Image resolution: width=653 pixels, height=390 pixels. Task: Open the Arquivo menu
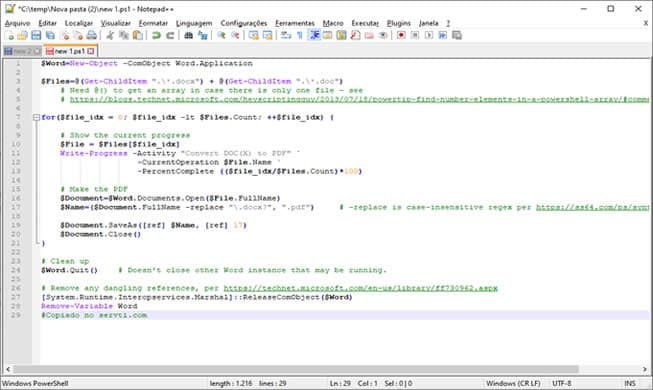tap(17, 23)
